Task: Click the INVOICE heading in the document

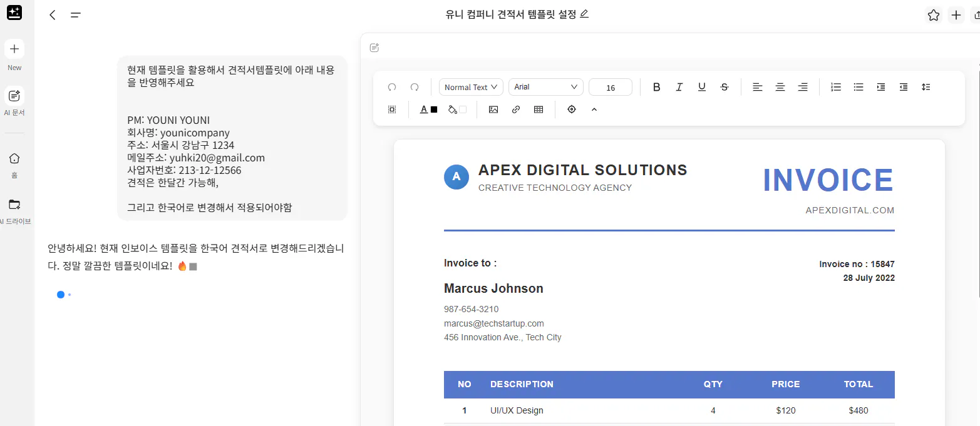Action: click(x=828, y=180)
